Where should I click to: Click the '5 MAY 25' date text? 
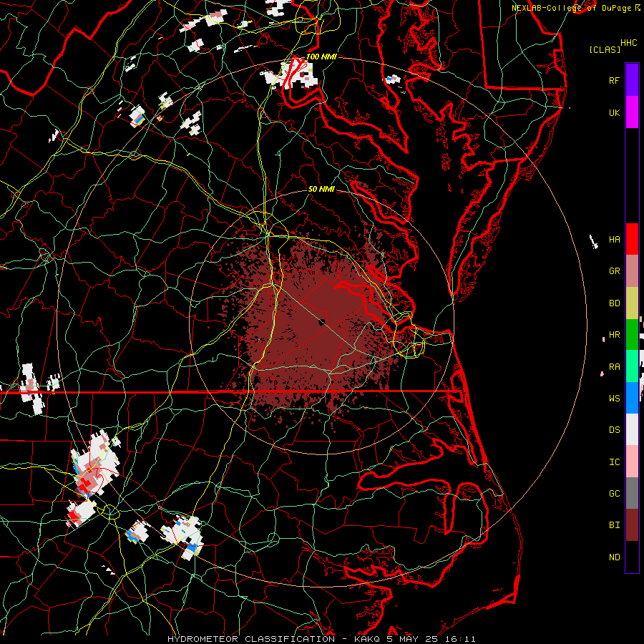pyautogui.click(x=413, y=639)
